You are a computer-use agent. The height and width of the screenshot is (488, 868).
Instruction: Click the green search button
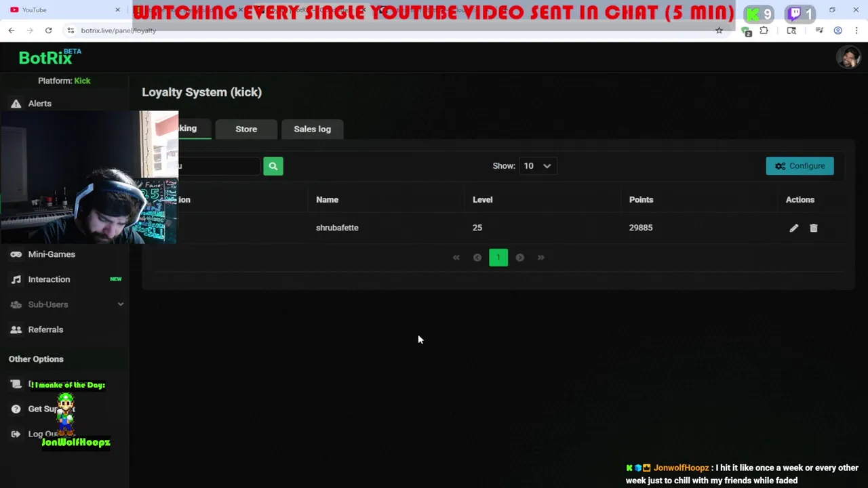click(x=273, y=166)
